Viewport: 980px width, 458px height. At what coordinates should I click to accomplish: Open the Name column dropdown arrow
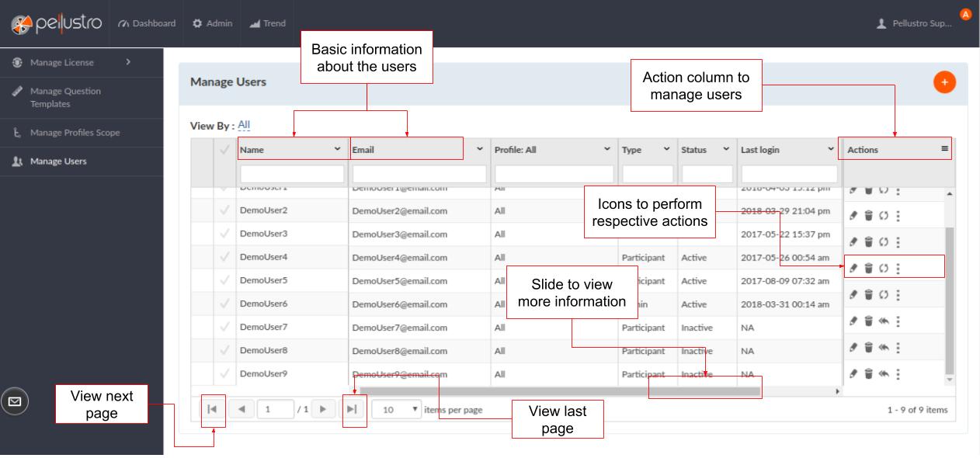(337, 148)
